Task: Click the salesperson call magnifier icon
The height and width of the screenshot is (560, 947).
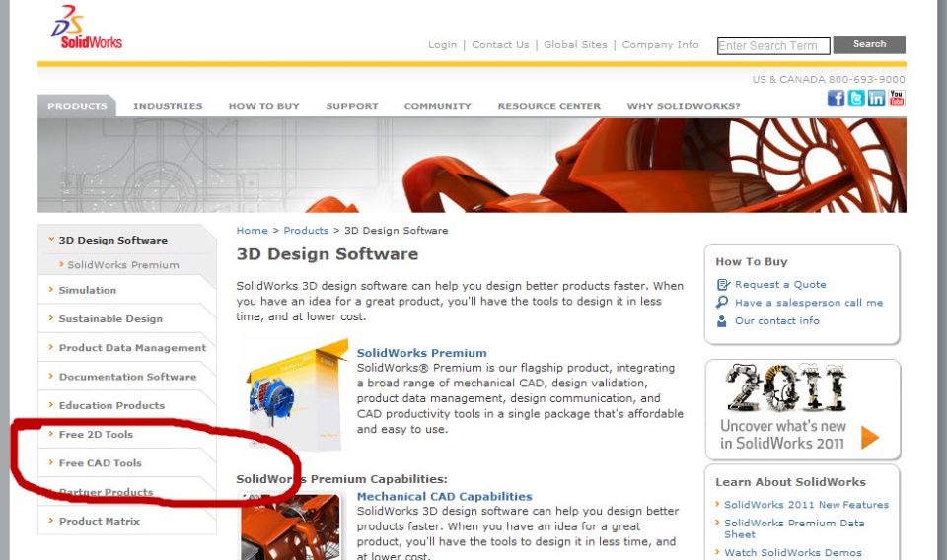Action: tap(722, 303)
